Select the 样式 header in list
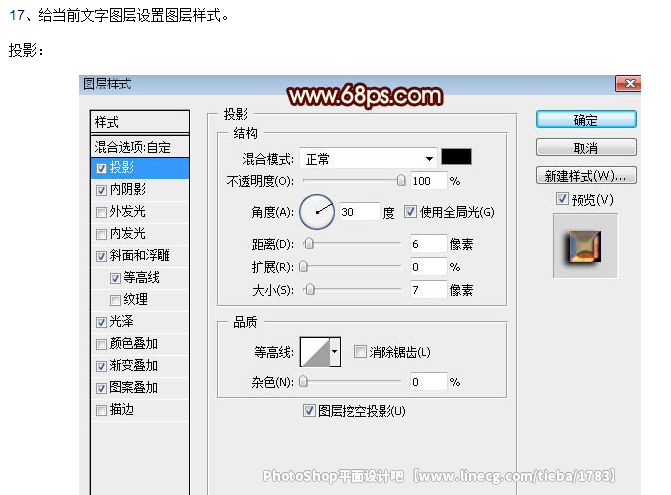 (140, 122)
